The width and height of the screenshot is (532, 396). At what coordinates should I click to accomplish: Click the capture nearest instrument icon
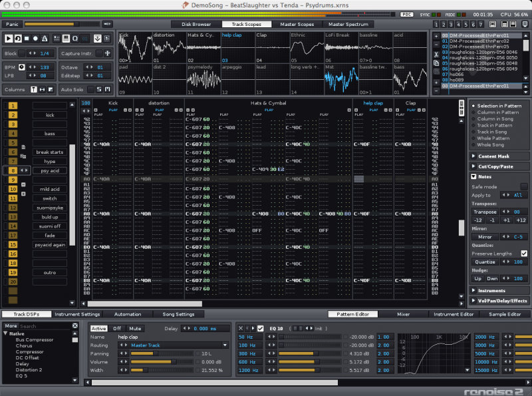coord(108,53)
